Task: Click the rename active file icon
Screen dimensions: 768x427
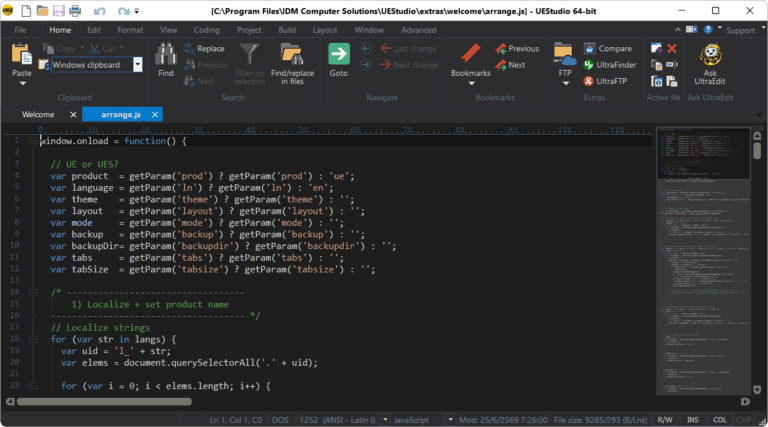Action: coord(672,64)
